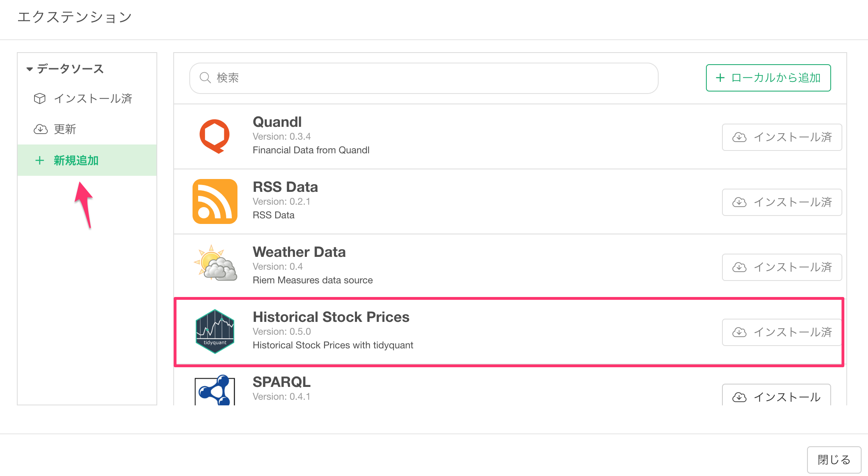Install the SPARQL extension
Image resolution: width=868 pixels, height=476 pixels.
[776, 395]
